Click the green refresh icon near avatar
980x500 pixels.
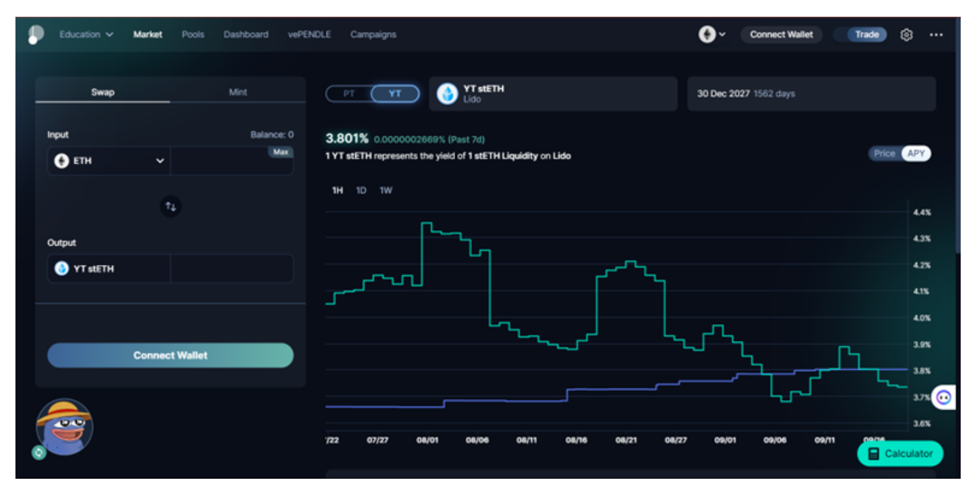(x=39, y=453)
